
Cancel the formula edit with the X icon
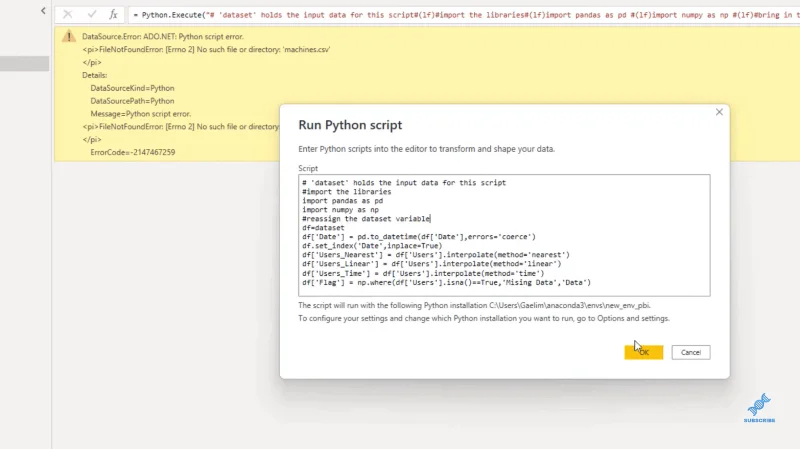67,15
